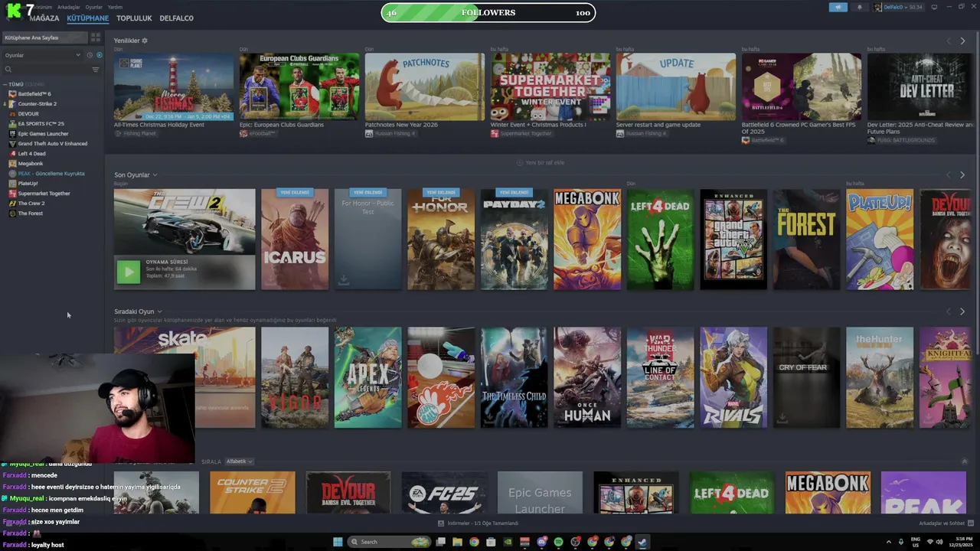The image size is (980, 551).
Task: Open the Son Oyunlar shelf dropdown
Action: click(136, 175)
